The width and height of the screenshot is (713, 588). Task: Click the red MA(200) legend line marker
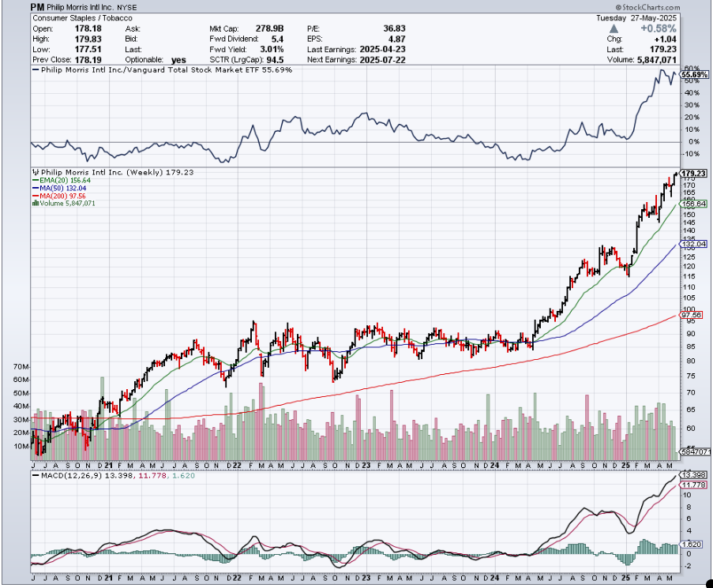click(x=36, y=196)
